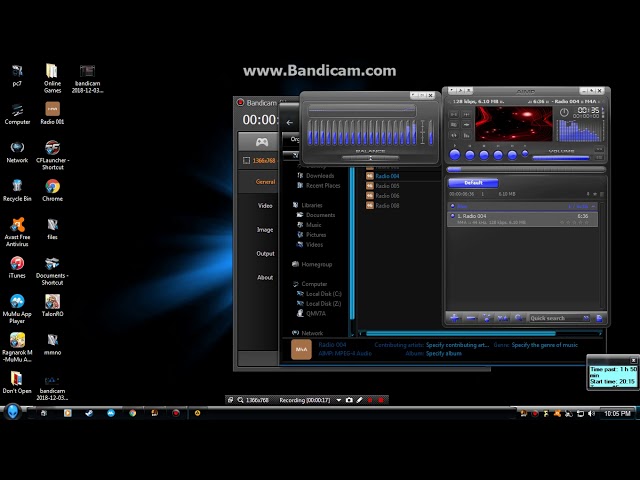Click the 1366x768 screen mode in Bandicam
The image size is (640, 480).
(260, 160)
